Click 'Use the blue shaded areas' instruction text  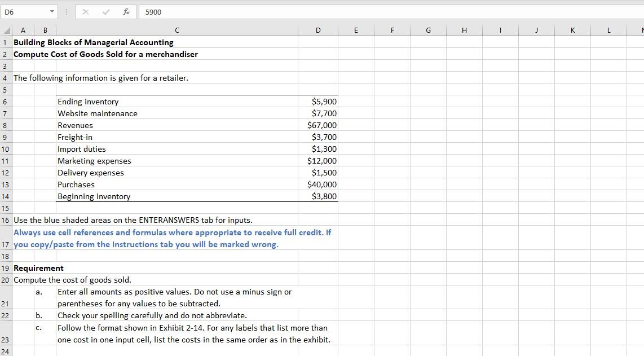pos(133,221)
